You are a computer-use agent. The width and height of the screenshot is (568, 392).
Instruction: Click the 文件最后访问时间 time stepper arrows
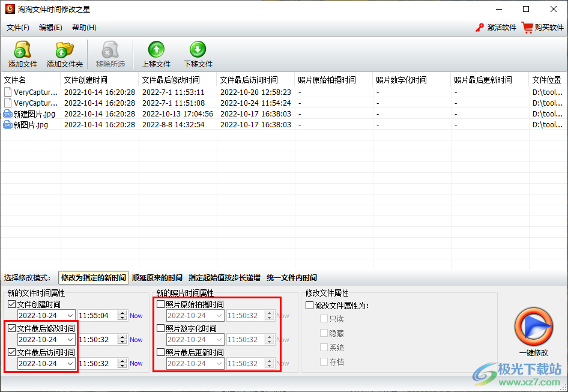pyautogui.click(x=122, y=363)
